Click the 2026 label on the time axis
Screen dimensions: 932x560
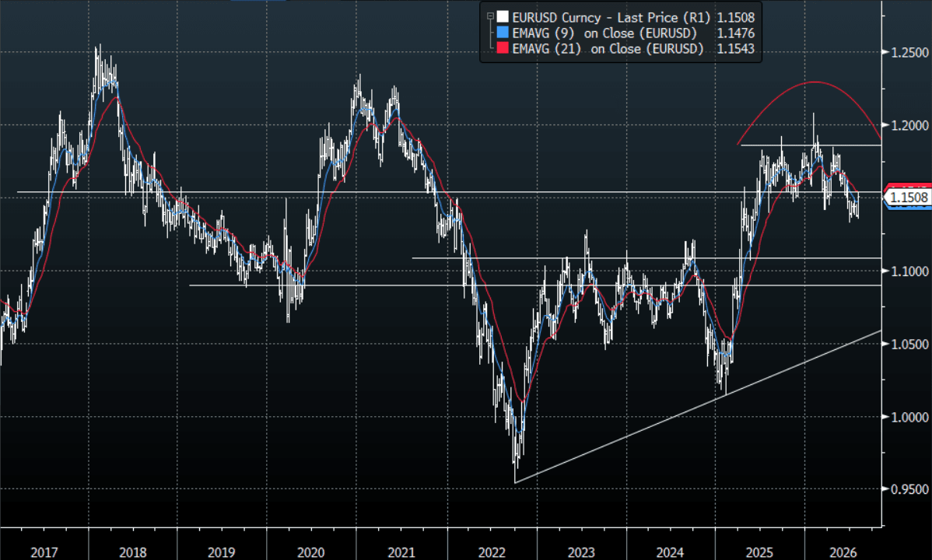click(843, 552)
